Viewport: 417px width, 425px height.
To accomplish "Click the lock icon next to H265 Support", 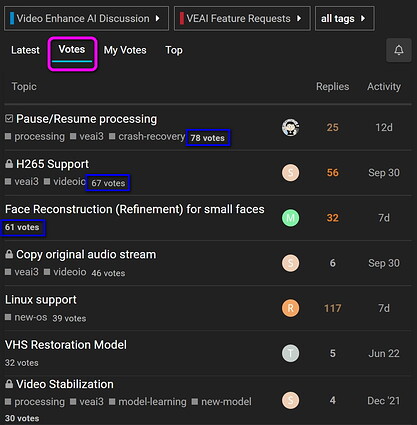I will click(9, 164).
